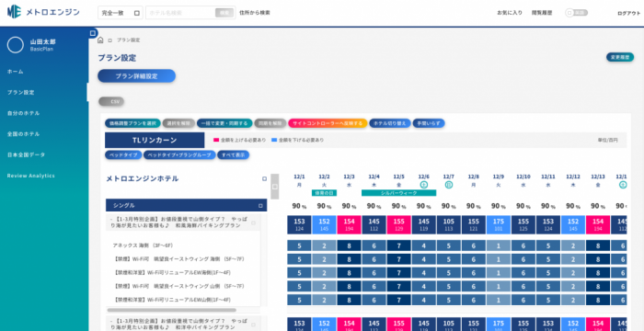Click the gray handle beside the date header
The image size is (644, 331).
tap(275, 187)
